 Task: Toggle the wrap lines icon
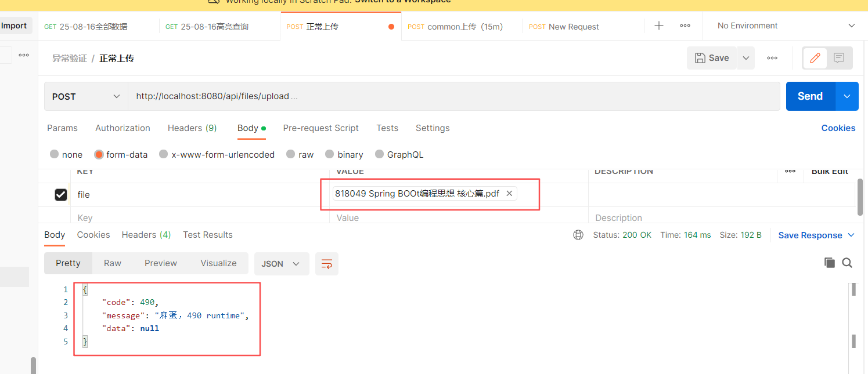click(327, 264)
